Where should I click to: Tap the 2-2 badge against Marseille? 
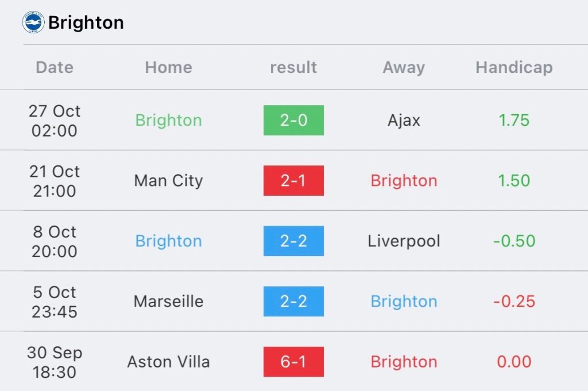[293, 301]
